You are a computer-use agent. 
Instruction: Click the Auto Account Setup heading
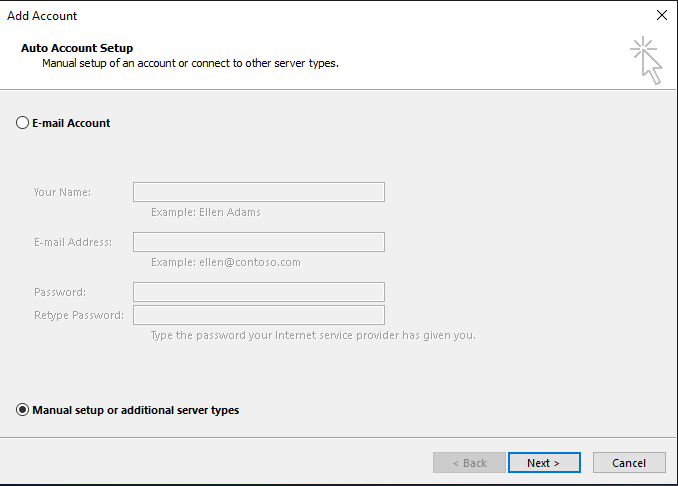click(x=77, y=48)
